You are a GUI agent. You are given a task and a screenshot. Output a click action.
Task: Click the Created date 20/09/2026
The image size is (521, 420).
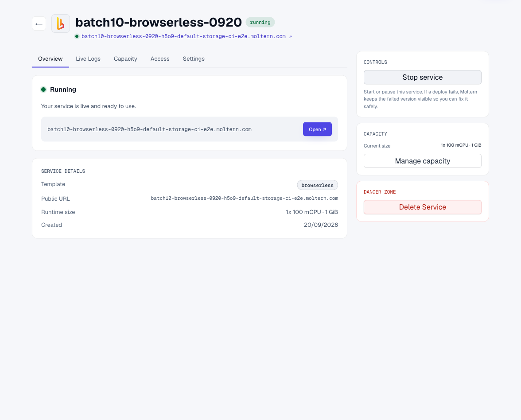pyautogui.click(x=321, y=225)
